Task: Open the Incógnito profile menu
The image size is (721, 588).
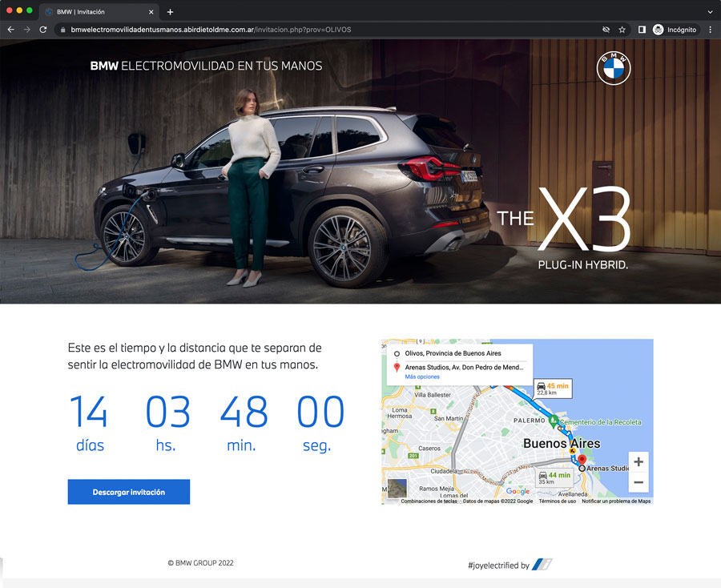Action: [x=675, y=30]
